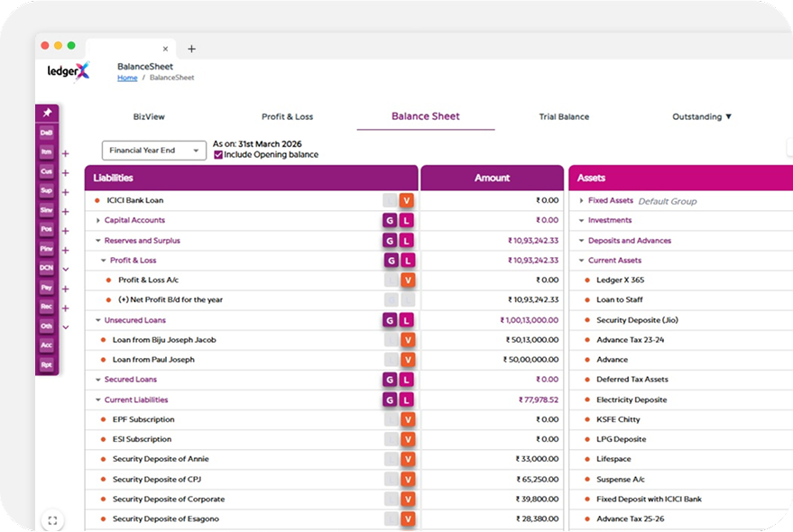Switch to the Profit & Loss tab
793x532 pixels.
(287, 116)
